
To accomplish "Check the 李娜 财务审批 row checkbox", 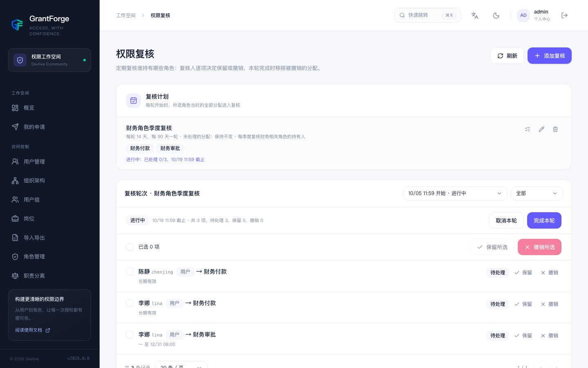I will (130, 334).
